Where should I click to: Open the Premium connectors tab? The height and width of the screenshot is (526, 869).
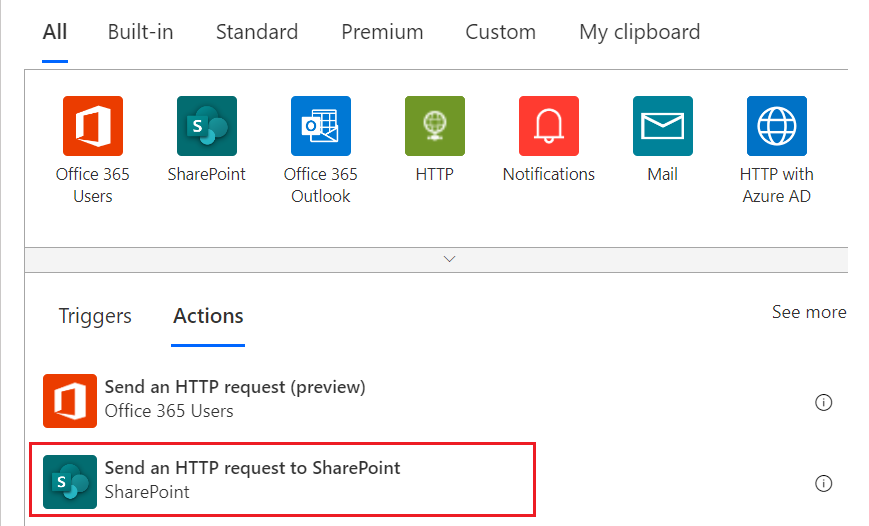pos(382,32)
